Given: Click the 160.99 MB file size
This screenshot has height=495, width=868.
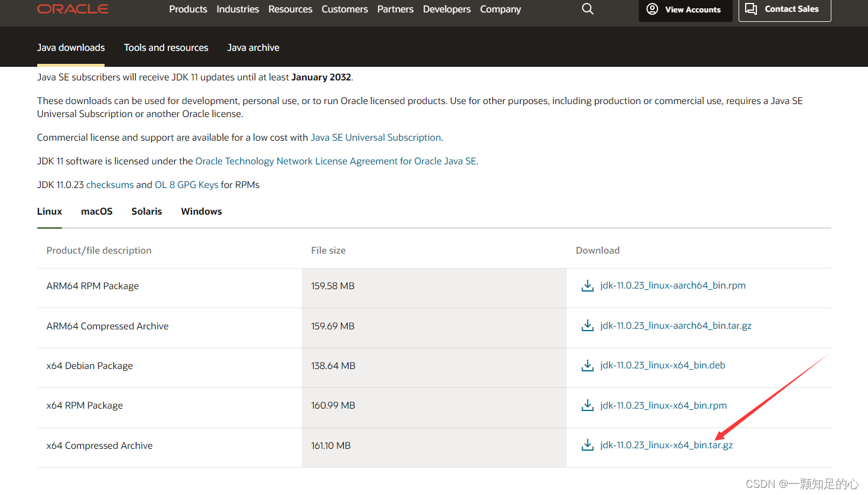Looking at the screenshot, I should [333, 405].
